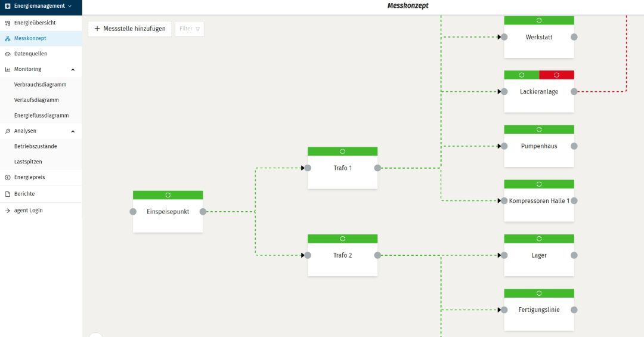Click sync icon on Kompressoren Halle 1
Viewport: 644px width, 337px height.
(539, 184)
